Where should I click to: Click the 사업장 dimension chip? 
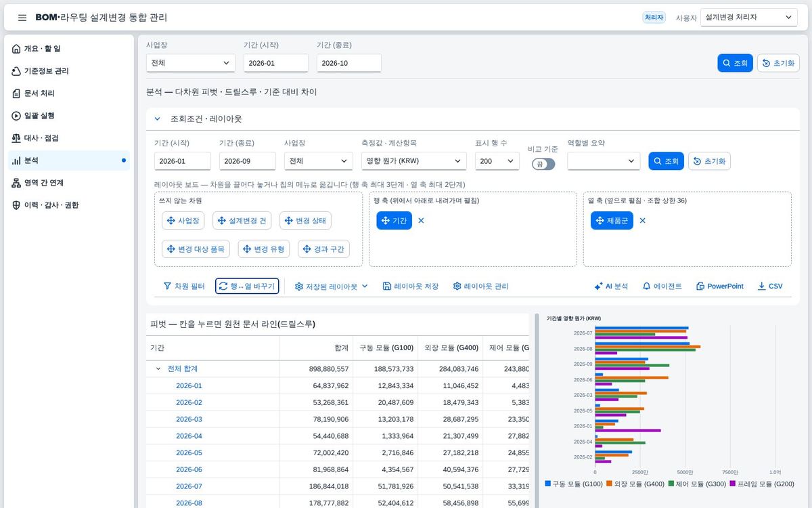pyautogui.click(x=183, y=221)
